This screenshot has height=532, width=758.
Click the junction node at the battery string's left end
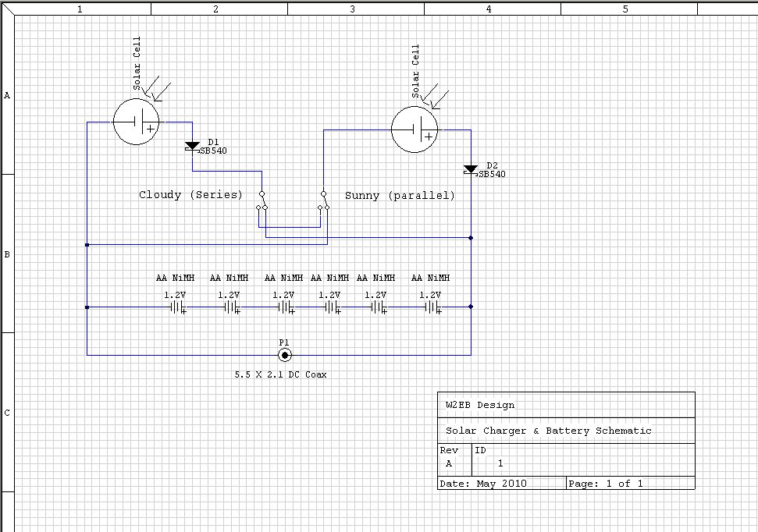tap(87, 307)
